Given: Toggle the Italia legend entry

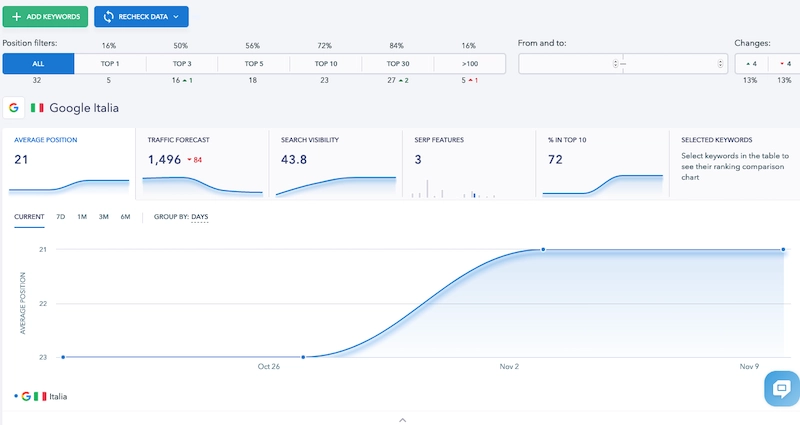Looking at the screenshot, I should tap(41, 396).
